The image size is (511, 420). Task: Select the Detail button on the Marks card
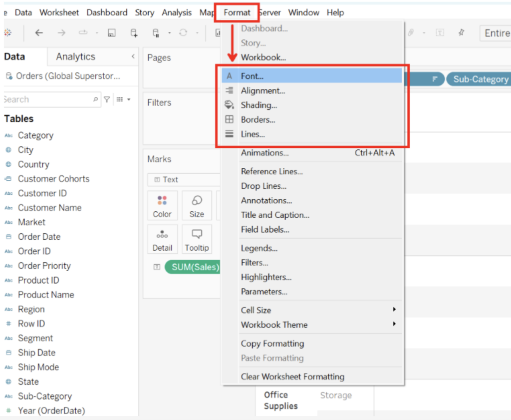(162, 239)
